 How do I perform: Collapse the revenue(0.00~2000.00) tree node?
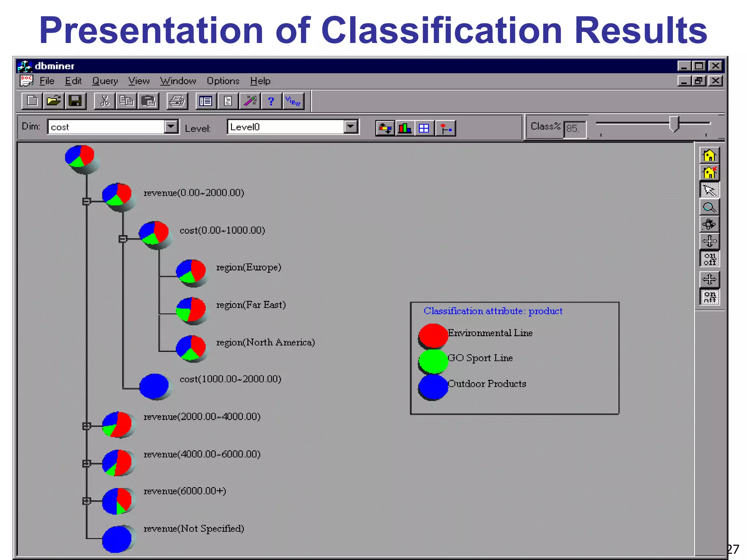(x=86, y=201)
